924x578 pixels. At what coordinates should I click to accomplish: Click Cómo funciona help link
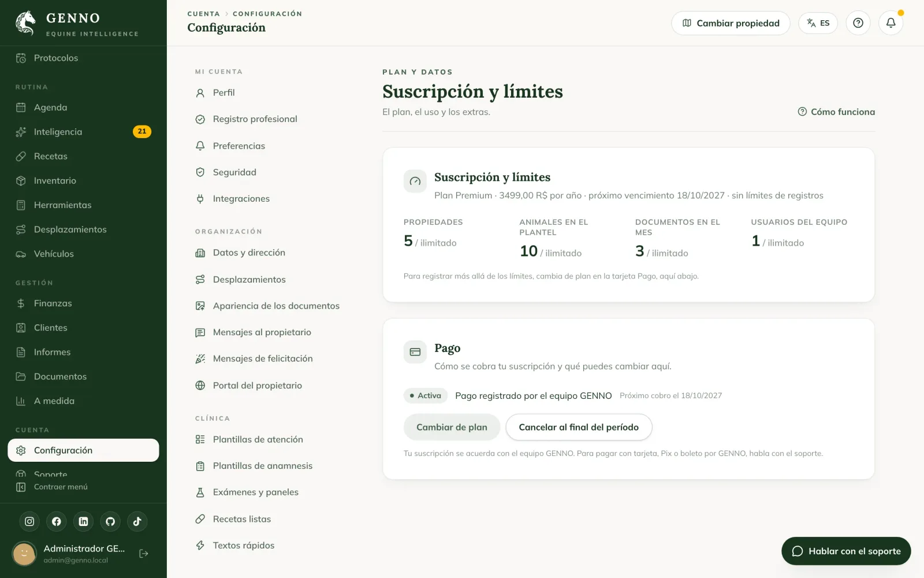point(836,112)
